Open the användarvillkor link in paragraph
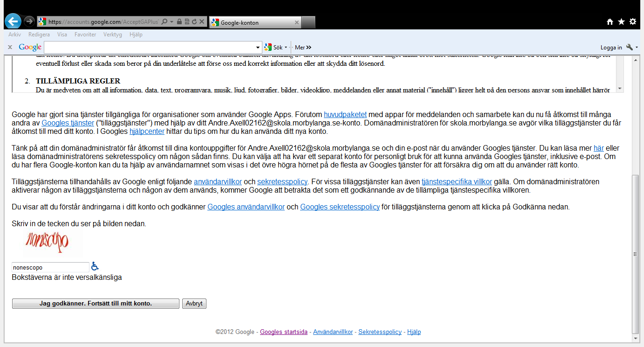 click(218, 181)
